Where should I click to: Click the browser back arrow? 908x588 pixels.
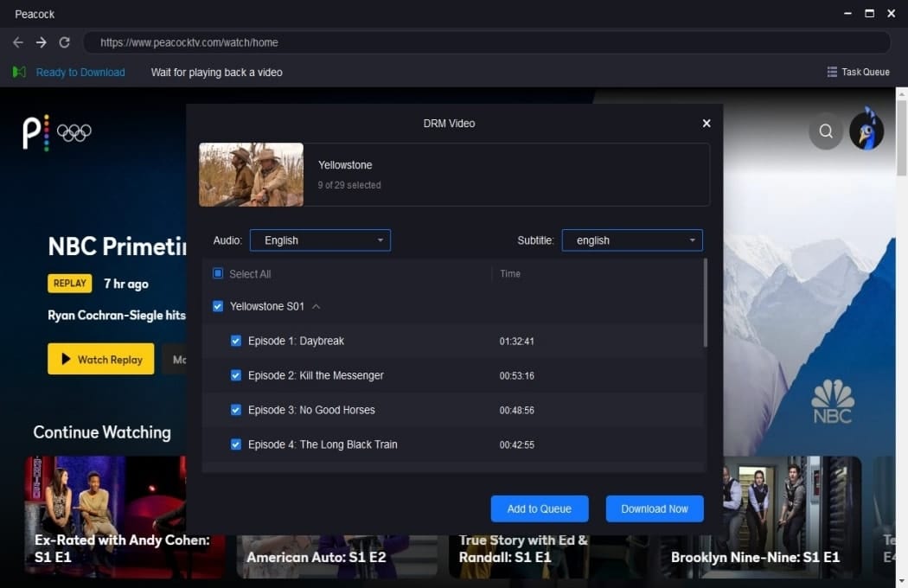coord(18,42)
